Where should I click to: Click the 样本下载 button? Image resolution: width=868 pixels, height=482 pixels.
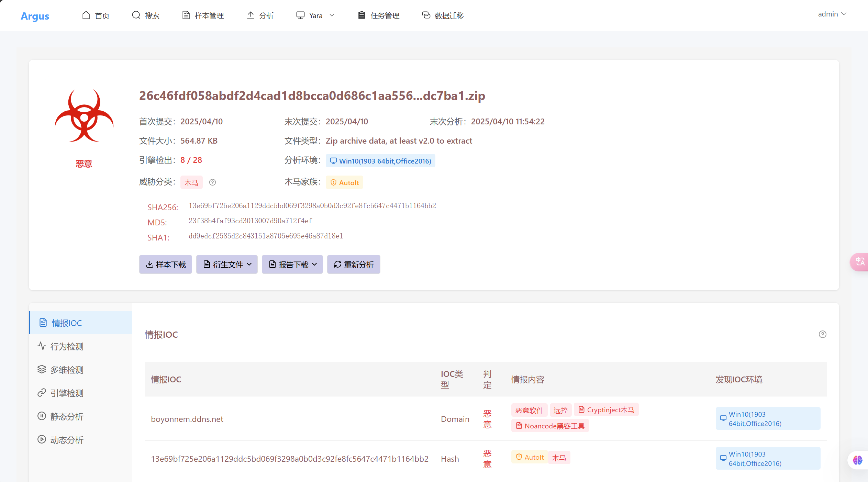tap(166, 264)
